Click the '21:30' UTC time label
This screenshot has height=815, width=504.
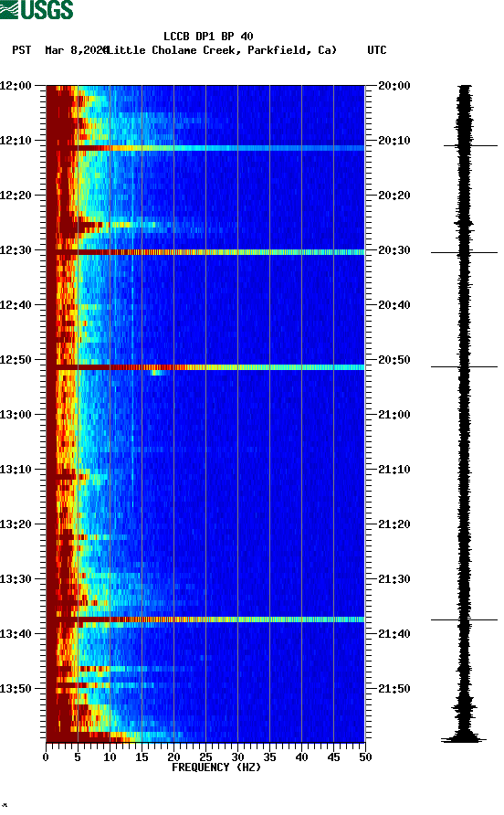(394, 579)
